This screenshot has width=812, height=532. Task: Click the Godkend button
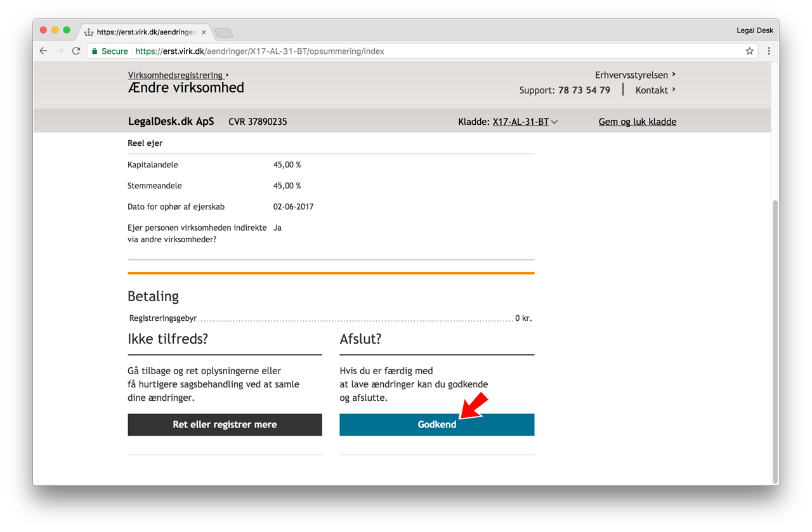[437, 425]
